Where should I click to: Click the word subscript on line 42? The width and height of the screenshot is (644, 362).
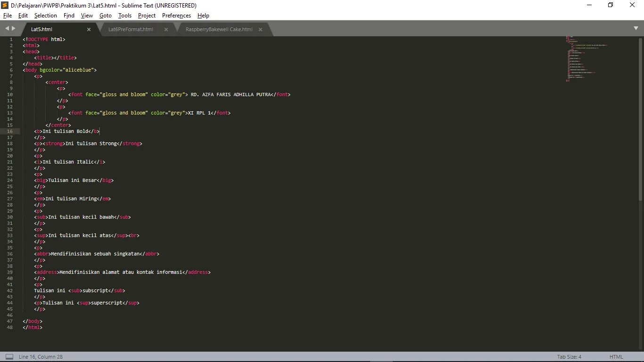[95, 290]
